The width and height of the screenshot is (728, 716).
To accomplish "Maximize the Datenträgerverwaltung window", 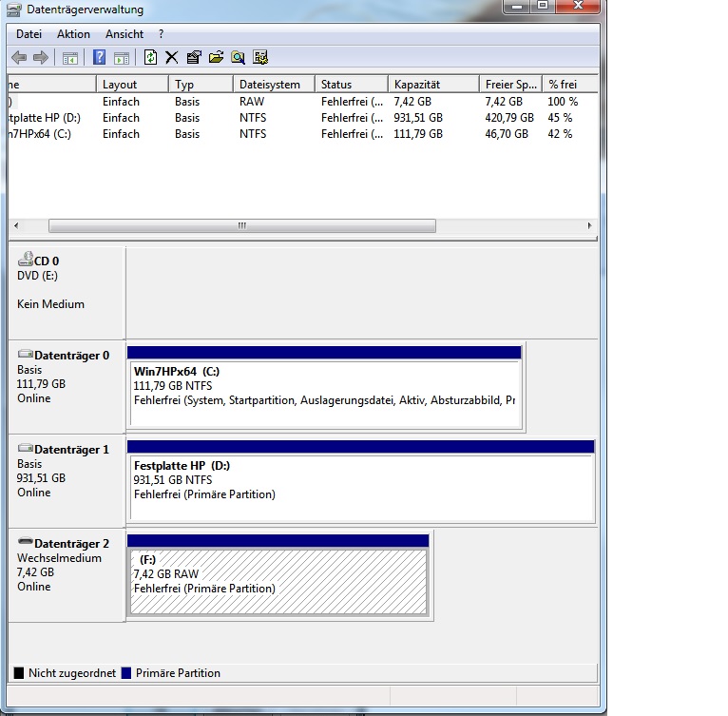I will (543, 7).
